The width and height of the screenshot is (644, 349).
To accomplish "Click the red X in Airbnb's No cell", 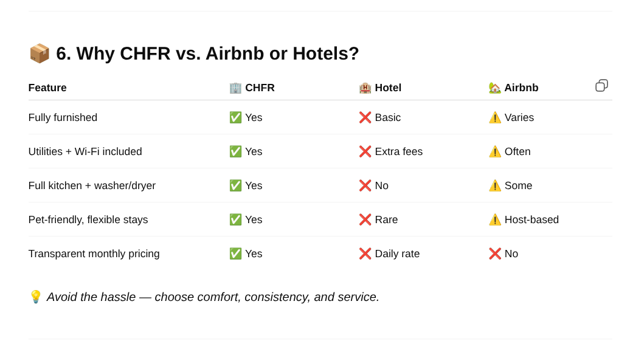I will [495, 254].
